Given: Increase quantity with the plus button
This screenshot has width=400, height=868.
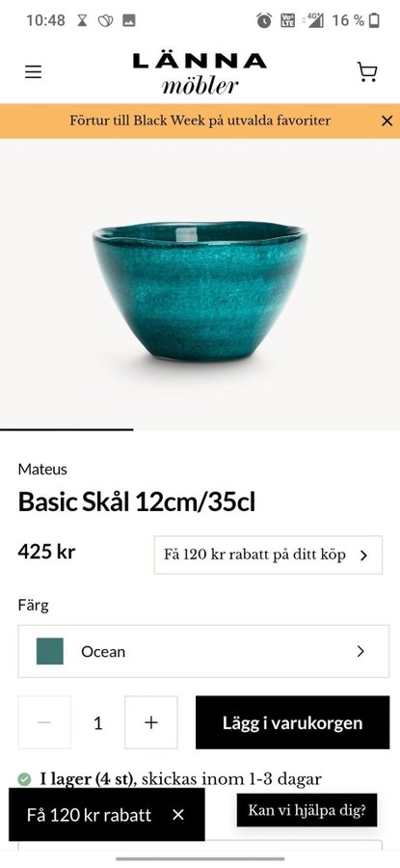Looking at the screenshot, I should [x=151, y=722].
